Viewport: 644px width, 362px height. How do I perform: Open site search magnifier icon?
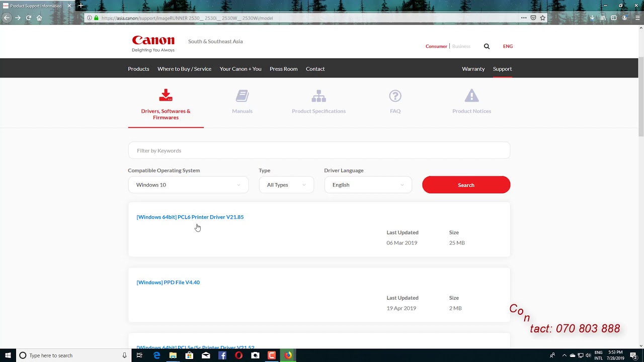click(487, 46)
